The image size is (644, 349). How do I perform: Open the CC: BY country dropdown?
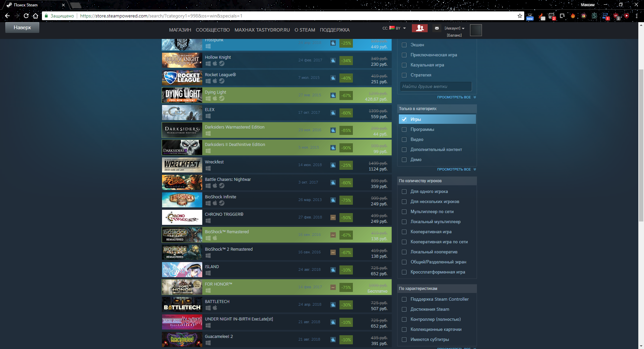coord(394,28)
